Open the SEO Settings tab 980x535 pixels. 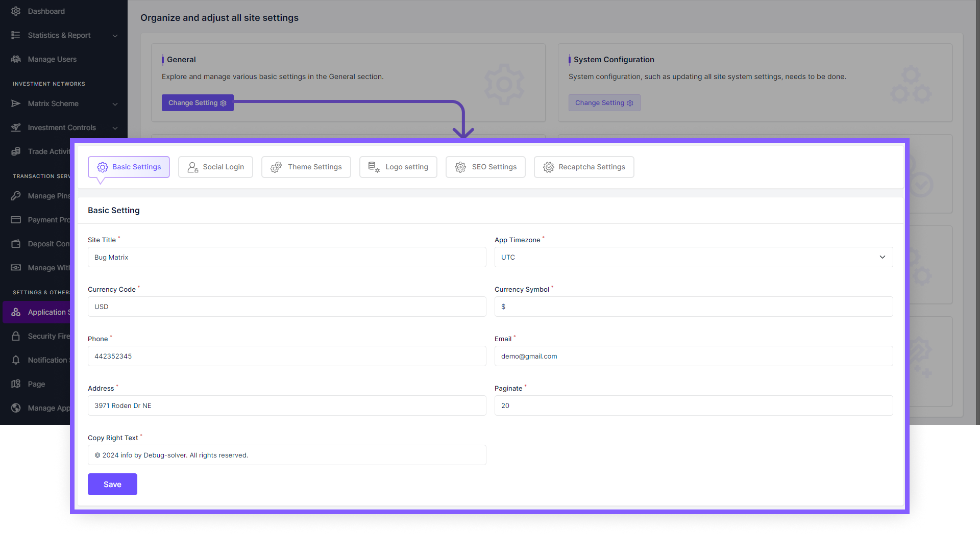coord(485,167)
